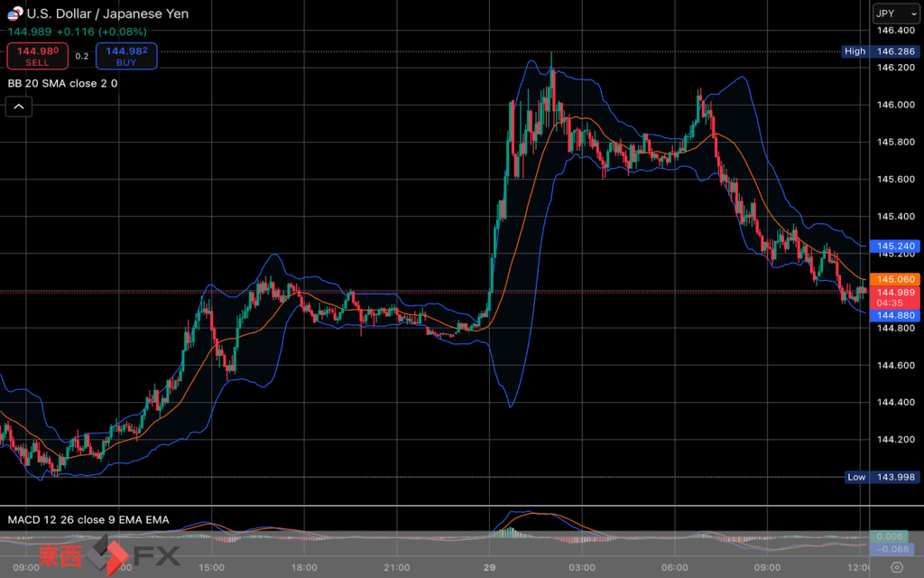Click the 146.400 price axis label
Screen dimensions: 924x578
point(896,30)
